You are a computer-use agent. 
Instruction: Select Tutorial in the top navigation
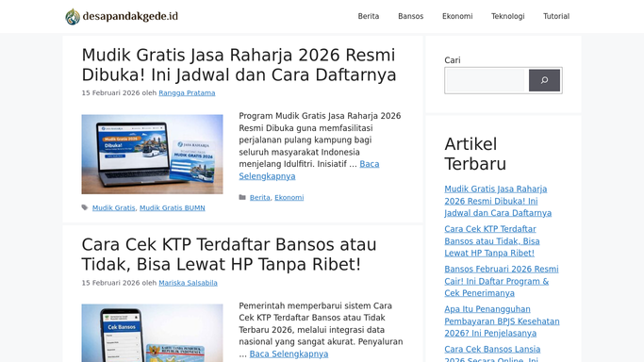(556, 16)
